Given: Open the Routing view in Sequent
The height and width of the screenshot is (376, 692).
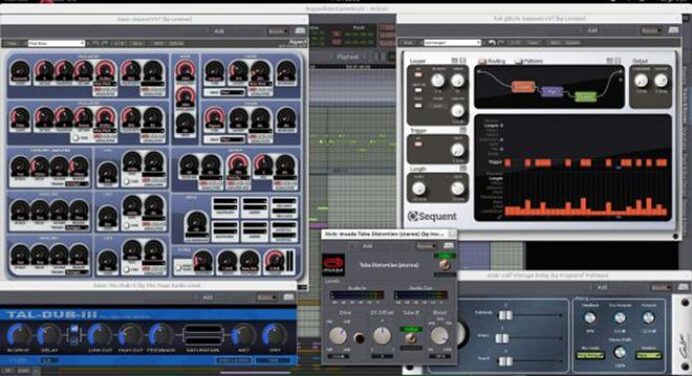Looking at the screenshot, I should click(492, 61).
